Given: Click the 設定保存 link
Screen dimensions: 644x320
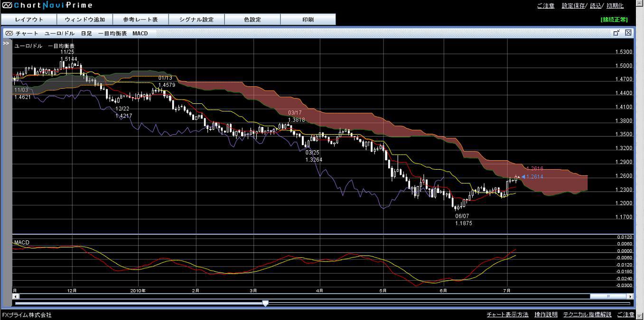Looking at the screenshot, I should (573, 6).
